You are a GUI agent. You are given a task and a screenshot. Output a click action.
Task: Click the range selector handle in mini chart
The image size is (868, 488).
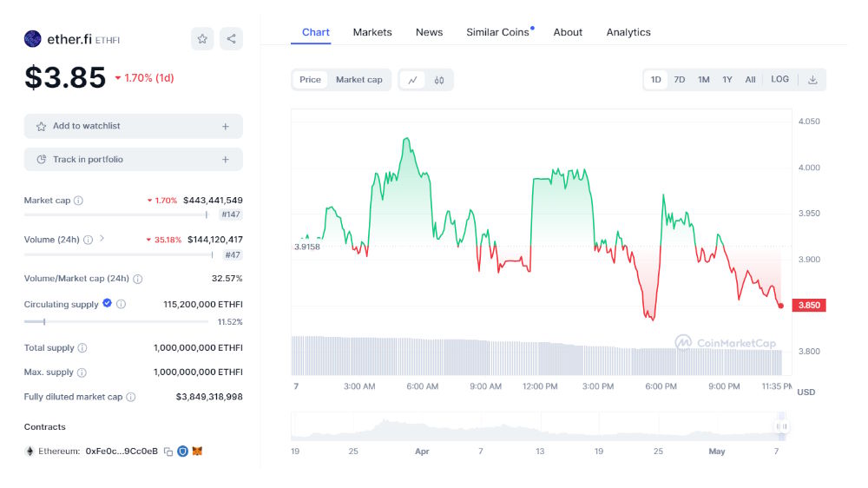click(782, 426)
